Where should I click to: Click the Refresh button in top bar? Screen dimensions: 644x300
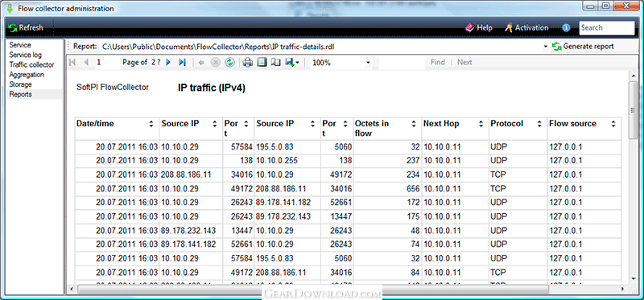pos(25,28)
